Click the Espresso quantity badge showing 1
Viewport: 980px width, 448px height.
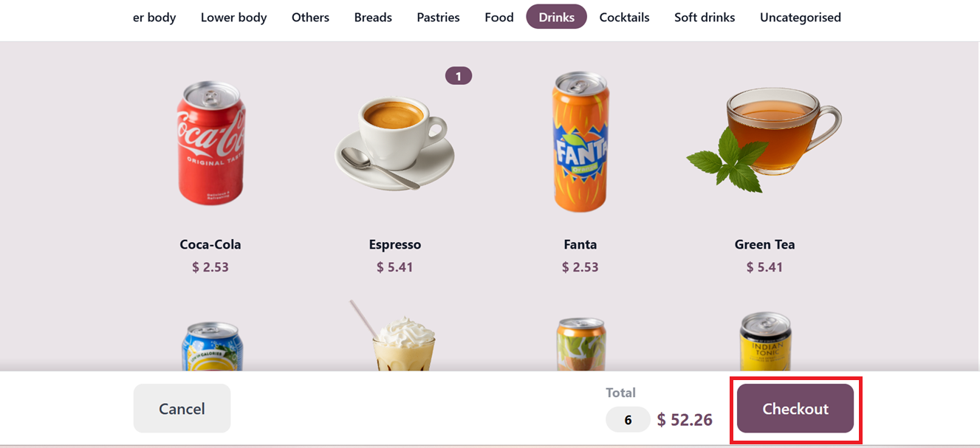[x=458, y=76]
